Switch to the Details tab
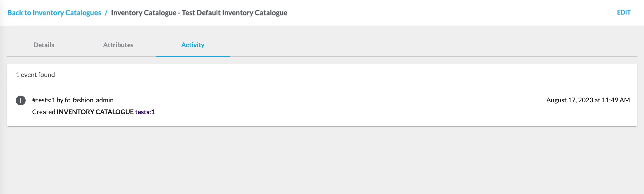This screenshot has height=194, width=644. (x=44, y=45)
